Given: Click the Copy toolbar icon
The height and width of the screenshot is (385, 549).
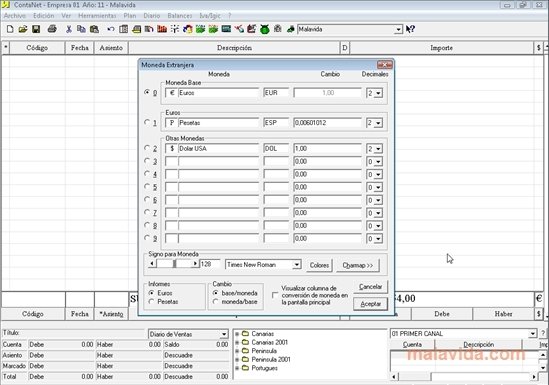Looking at the screenshot, I should click(x=81, y=29).
